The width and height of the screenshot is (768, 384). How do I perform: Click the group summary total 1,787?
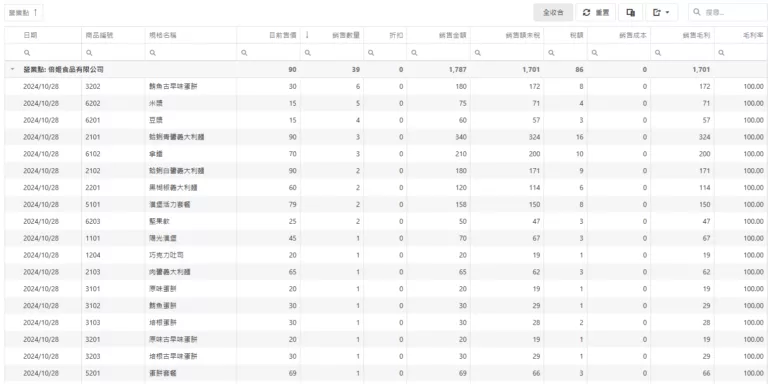point(457,70)
